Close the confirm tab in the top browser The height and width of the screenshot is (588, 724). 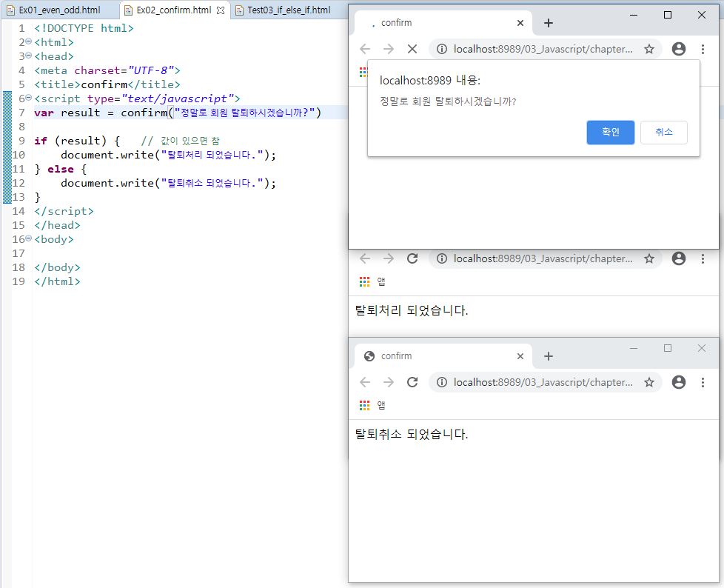click(x=520, y=23)
